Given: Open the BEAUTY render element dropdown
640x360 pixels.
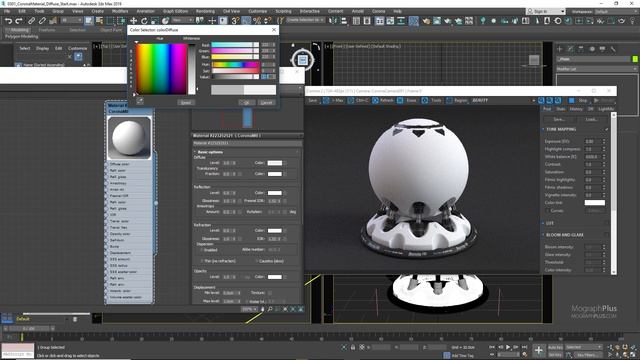Looking at the screenshot, I should (x=503, y=100).
